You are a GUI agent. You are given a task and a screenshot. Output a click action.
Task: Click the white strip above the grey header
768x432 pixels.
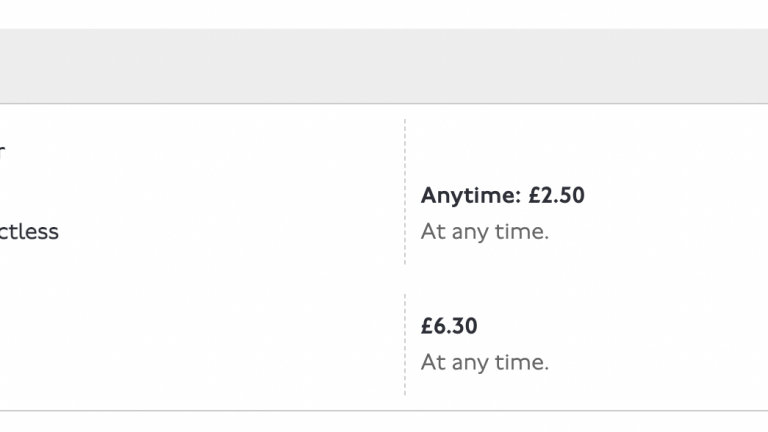tap(384, 13)
